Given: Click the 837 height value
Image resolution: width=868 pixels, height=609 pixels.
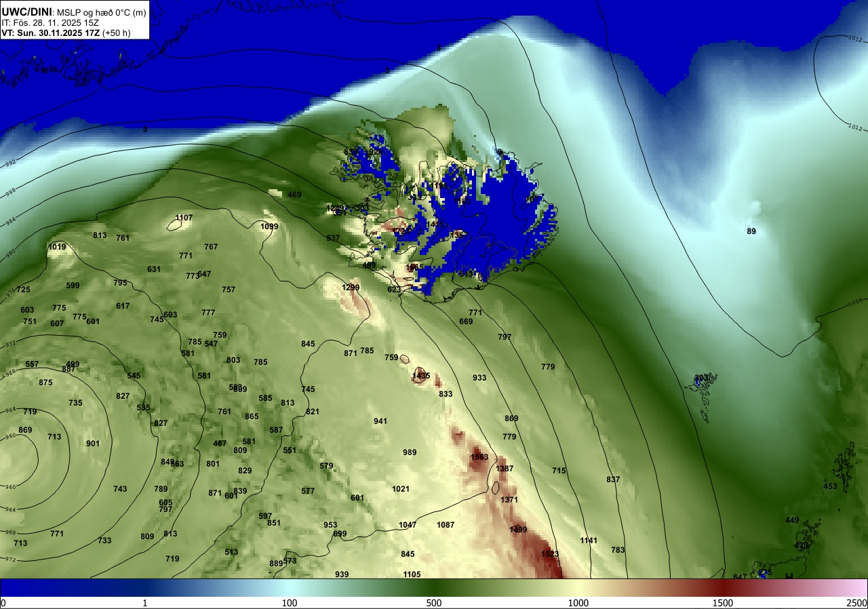Looking at the screenshot, I should tap(613, 479).
